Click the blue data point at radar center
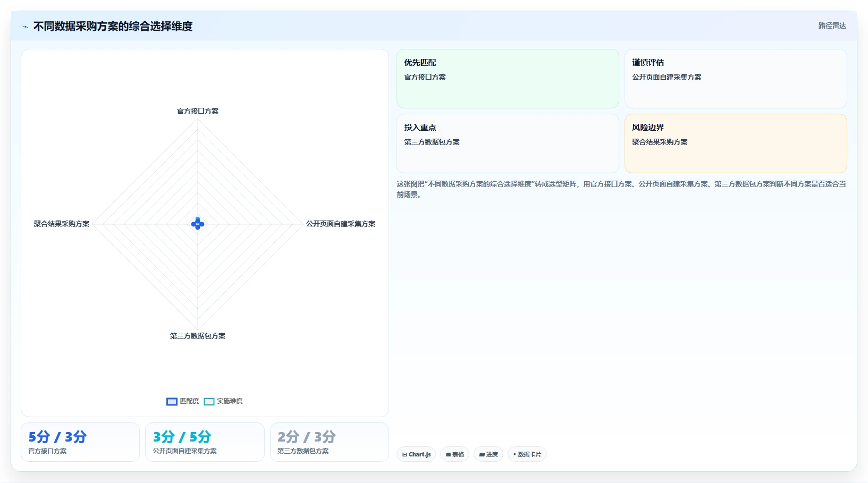This screenshot has width=868, height=483. pyautogui.click(x=198, y=224)
